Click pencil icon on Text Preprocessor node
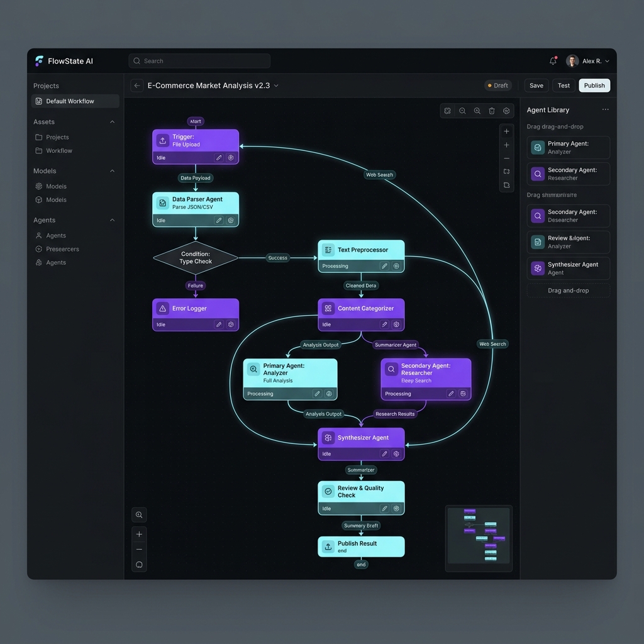This screenshot has width=644, height=644. (384, 266)
